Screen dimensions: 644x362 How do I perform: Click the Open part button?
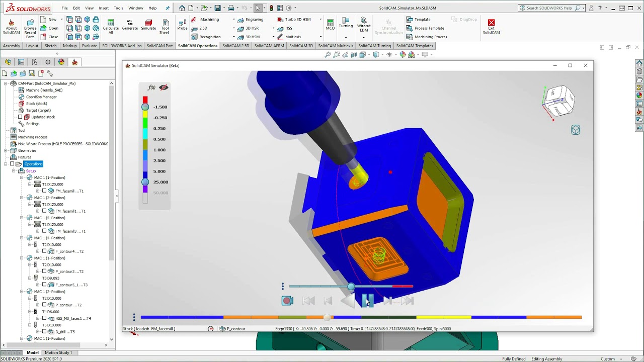click(49, 28)
